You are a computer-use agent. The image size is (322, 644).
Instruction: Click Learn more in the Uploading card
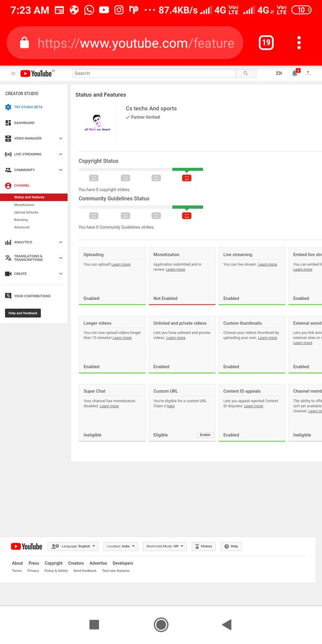coord(121,265)
